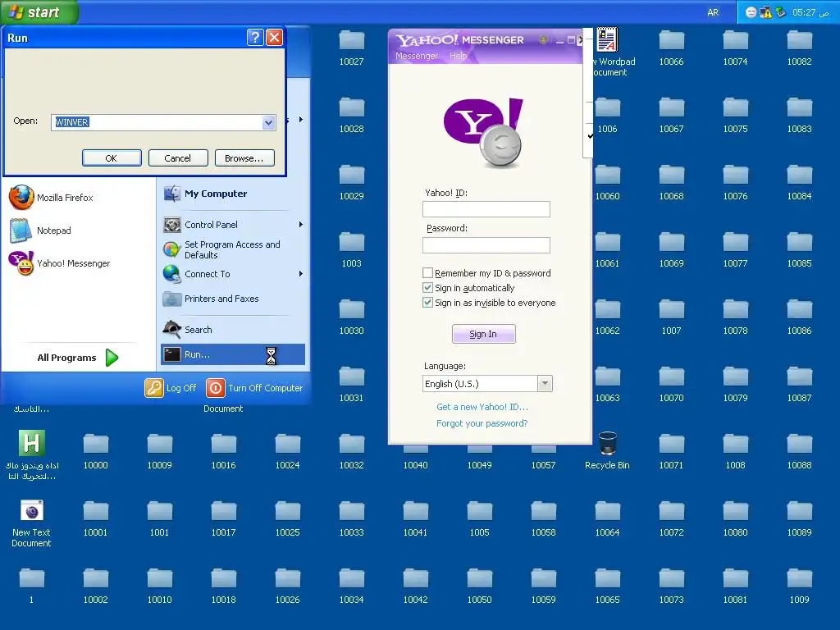This screenshot has height=630, width=840.
Task: Uncheck Sign in as invisible to everyone
Action: (427, 303)
